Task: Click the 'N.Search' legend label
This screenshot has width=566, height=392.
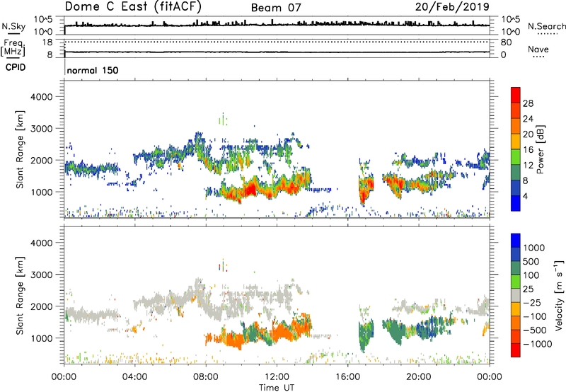Action: coord(546,26)
